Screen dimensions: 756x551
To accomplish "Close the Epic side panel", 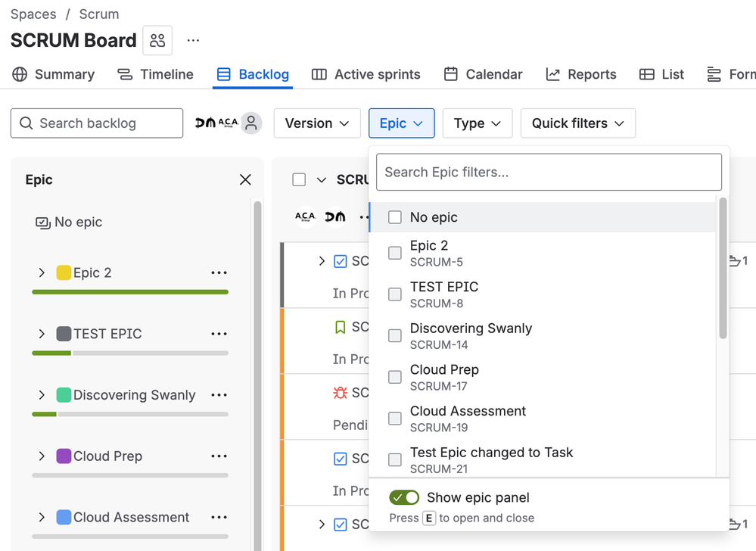I will (x=245, y=179).
